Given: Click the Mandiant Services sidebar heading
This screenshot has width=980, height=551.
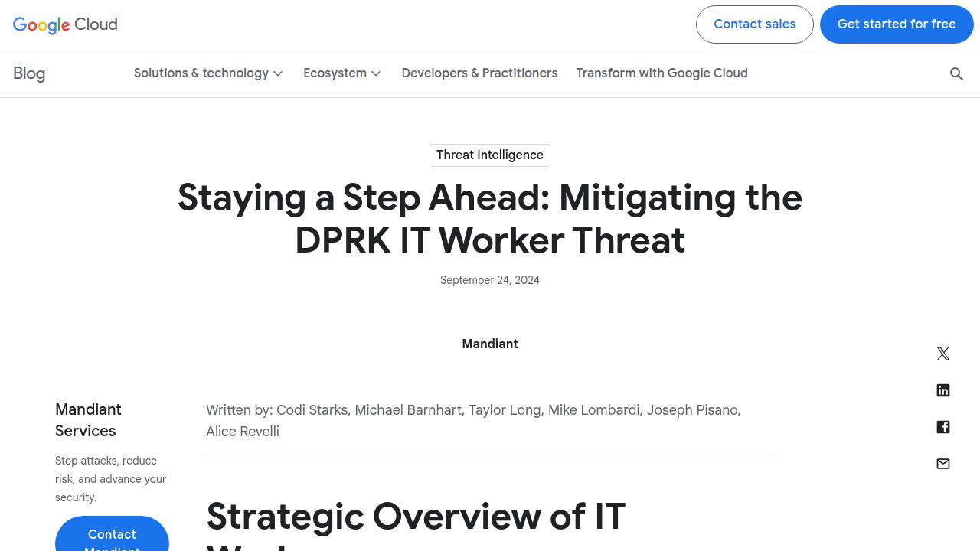Looking at the screenshot, I should pos(88,420).
